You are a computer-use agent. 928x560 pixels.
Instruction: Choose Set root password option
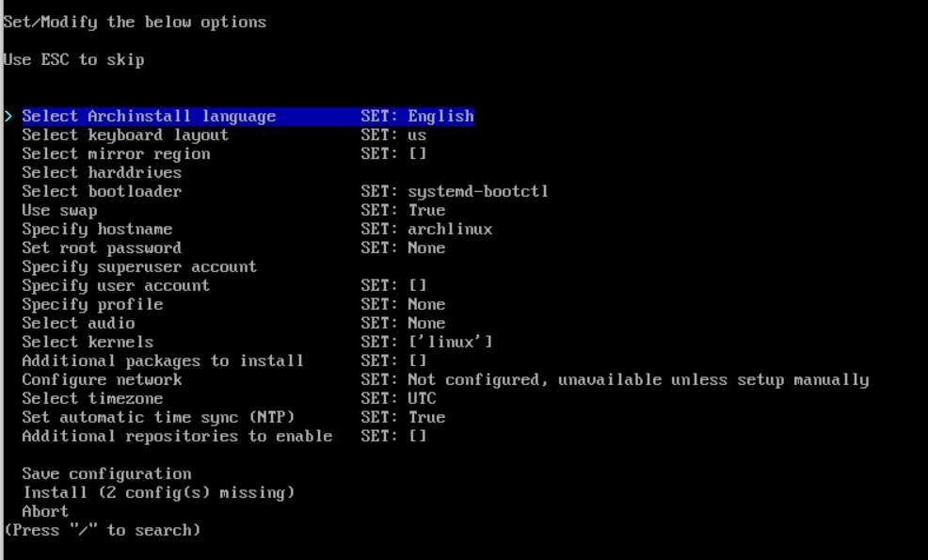[102, 248]
